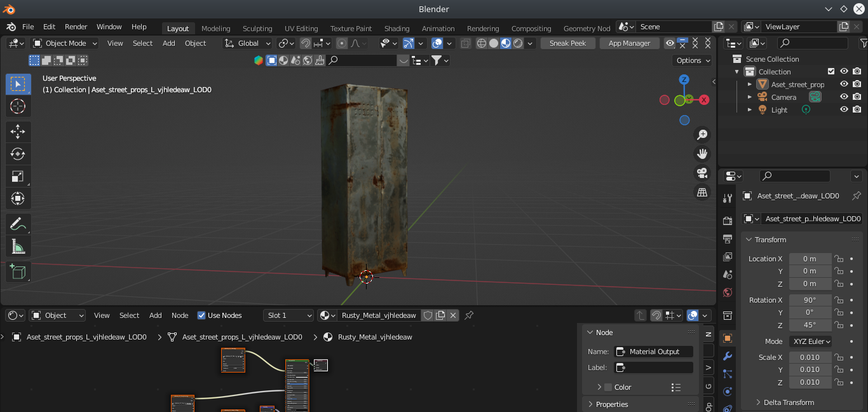The height and width of the screenshot is (412, 868).
Task: Open the Object Mode dropdown
Action: pos(64,43)
